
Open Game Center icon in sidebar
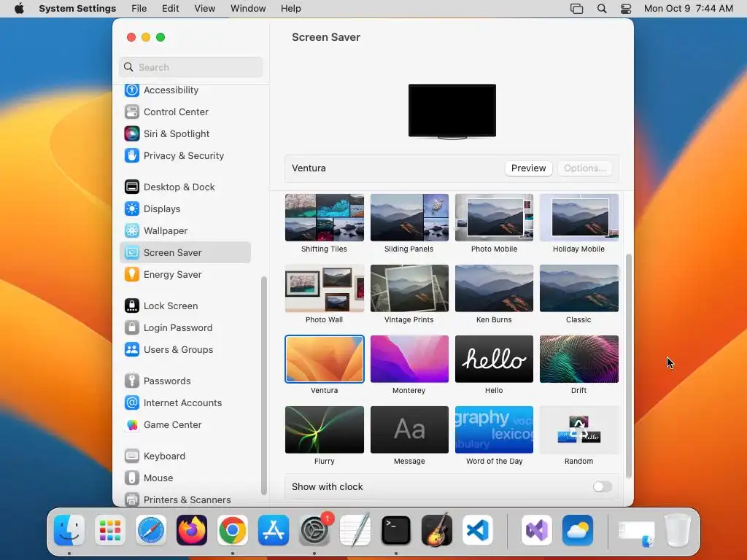click(132, 425)
